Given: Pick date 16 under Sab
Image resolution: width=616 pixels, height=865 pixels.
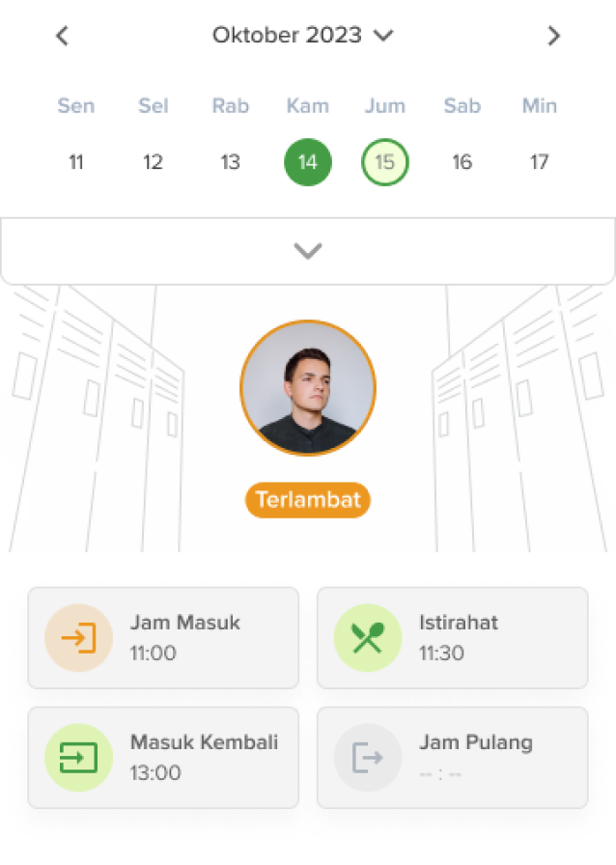Looking at the screenshot, I should [x=462, y=162].
